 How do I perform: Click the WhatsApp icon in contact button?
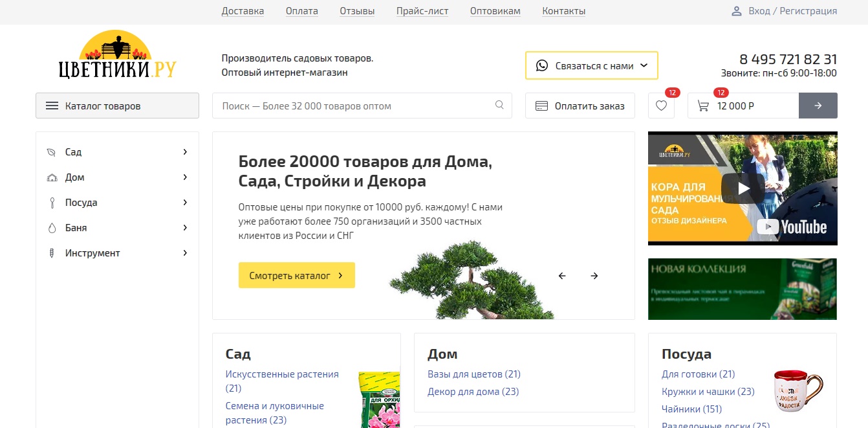pos(542,65)
